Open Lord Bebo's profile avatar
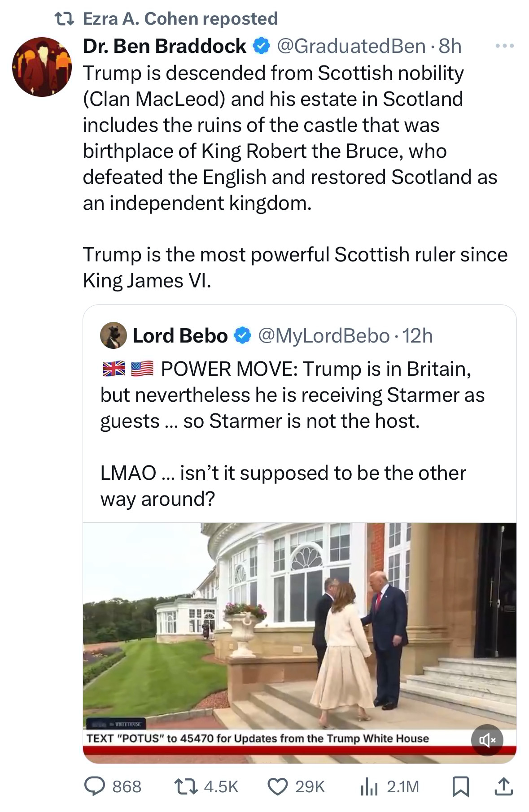The height and width of the screenshot is (812, 529). [113, 335]
